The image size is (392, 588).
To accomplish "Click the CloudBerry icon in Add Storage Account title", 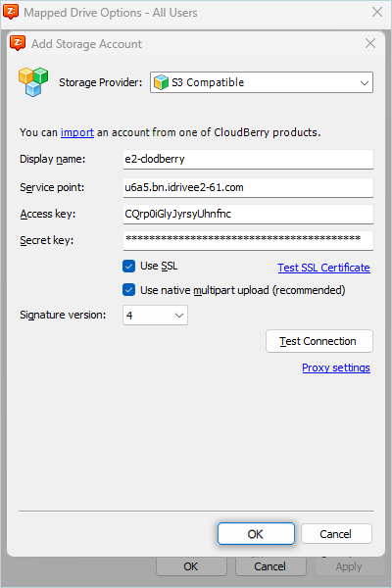I will tap(18, 43).
